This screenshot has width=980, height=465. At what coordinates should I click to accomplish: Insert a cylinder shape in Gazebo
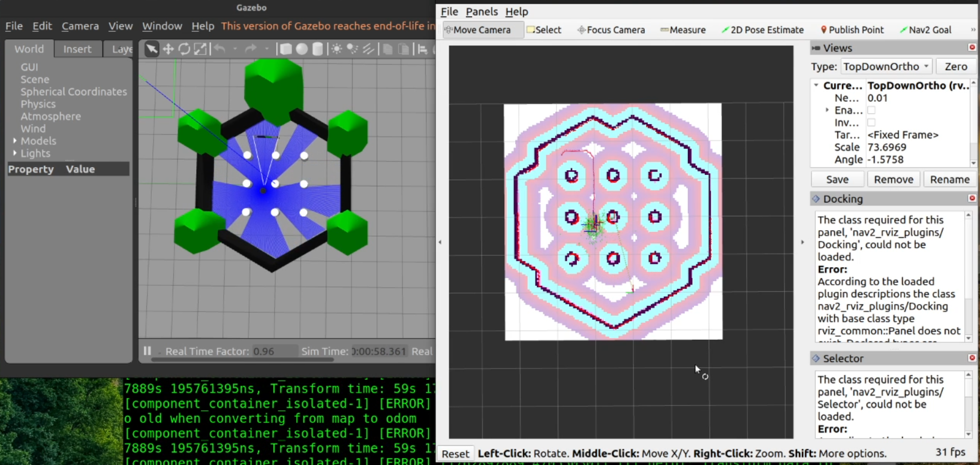[318, 49]
